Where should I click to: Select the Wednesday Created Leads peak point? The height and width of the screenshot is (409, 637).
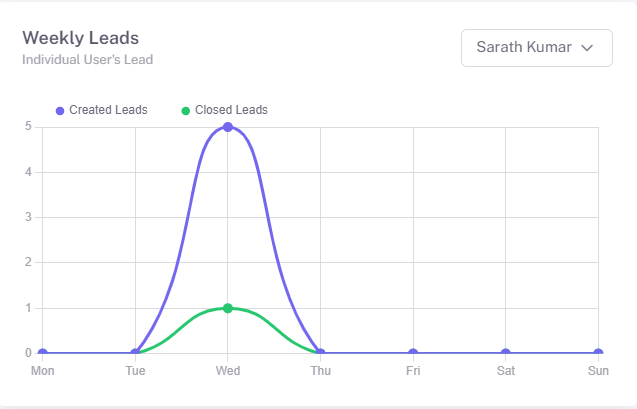[228, 127]
